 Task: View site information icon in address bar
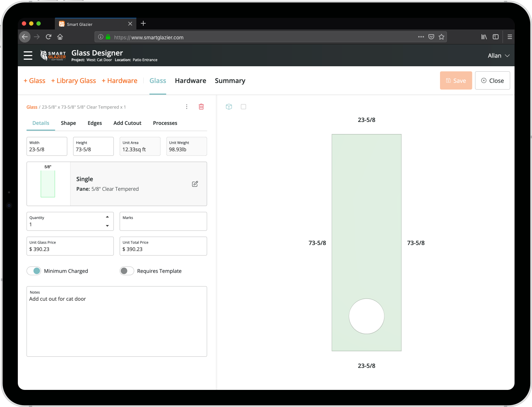pyautogui.click(x=101, y=37)
